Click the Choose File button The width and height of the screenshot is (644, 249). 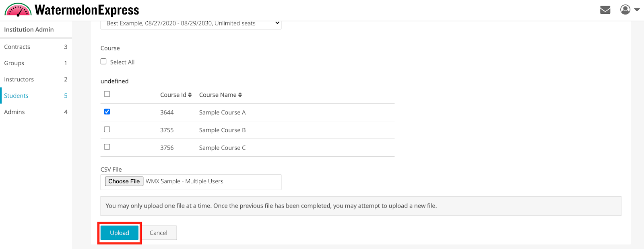click(x=124, y=181)
